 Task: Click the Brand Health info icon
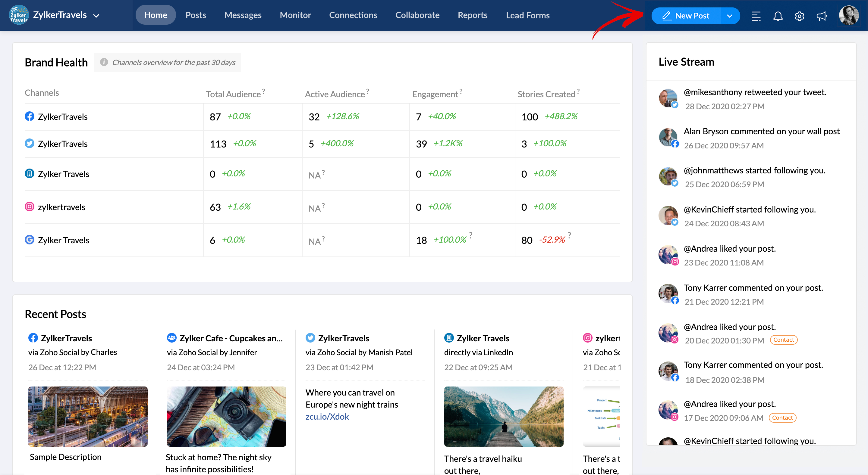pos(104,62)
